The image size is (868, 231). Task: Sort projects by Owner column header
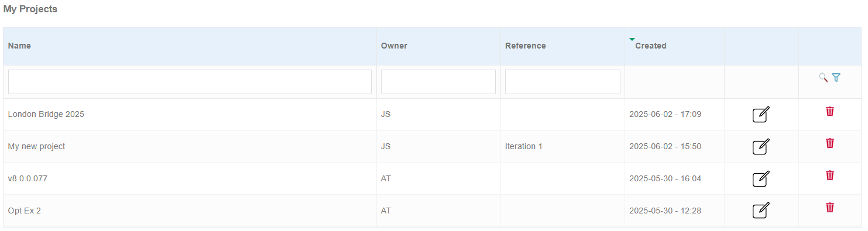tap(394, 46)
